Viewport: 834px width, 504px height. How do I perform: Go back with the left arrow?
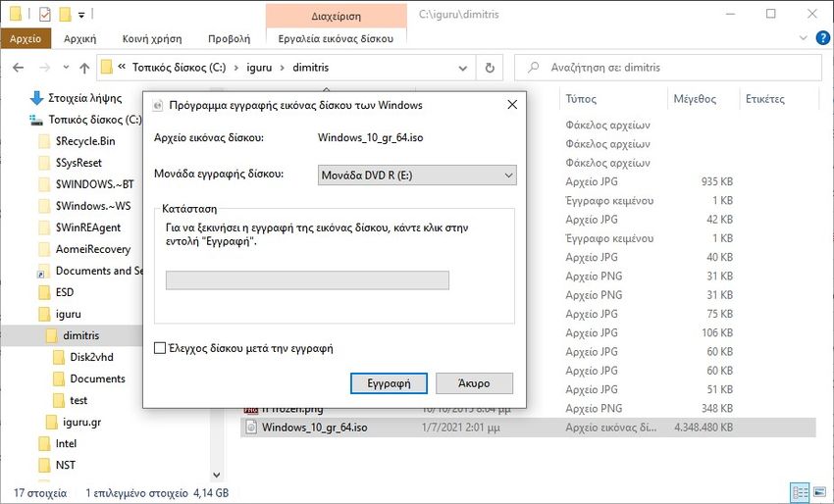[18, 68]
